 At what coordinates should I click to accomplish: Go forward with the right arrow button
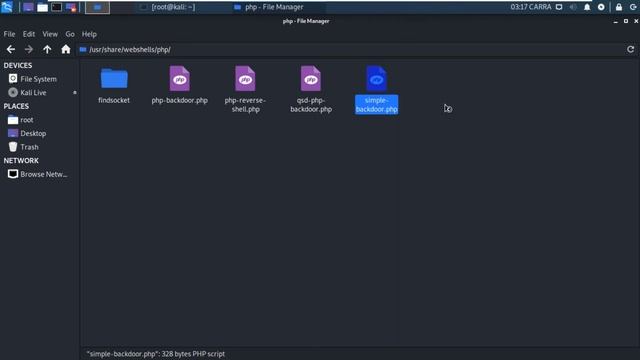[29, 49]
